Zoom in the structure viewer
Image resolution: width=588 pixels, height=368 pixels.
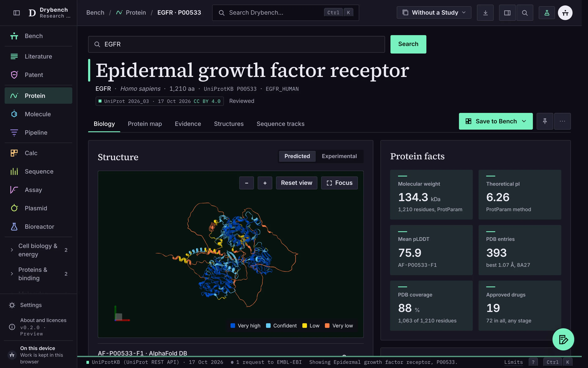265,183
